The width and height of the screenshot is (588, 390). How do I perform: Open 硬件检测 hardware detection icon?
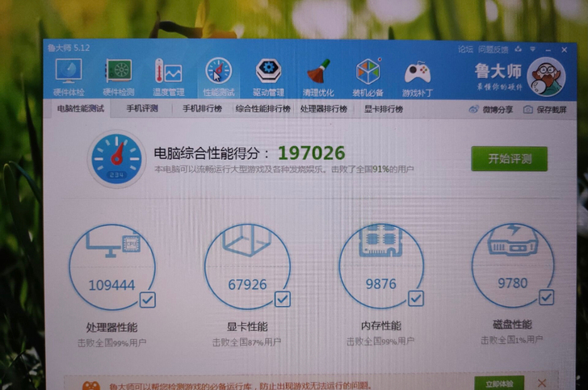tap(119, 70)
